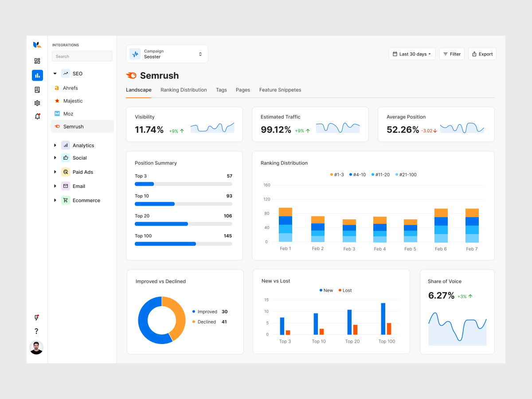Viewport: 532px width, 399px height.
Task: Click the Ahrefs logo icon
Action: (x=57, y=88)
